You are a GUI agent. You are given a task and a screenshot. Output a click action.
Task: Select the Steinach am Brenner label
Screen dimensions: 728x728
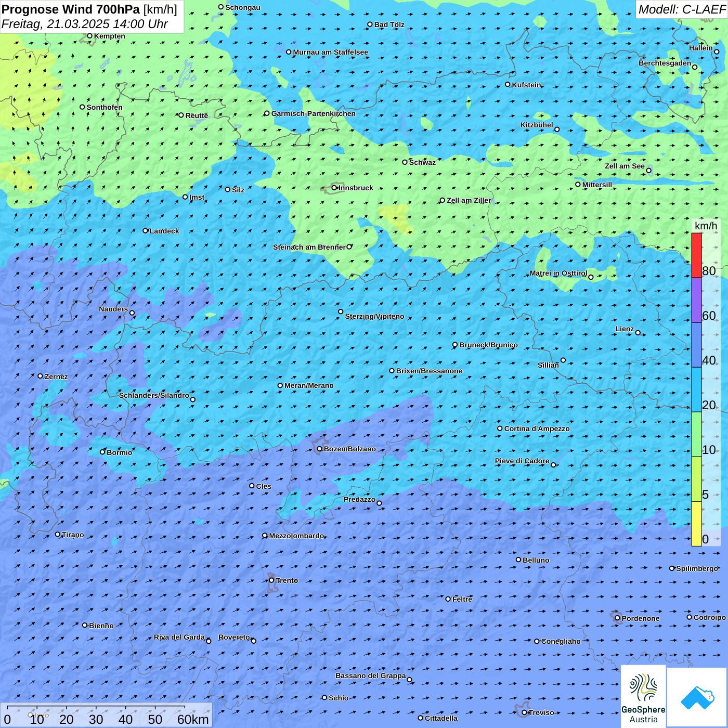coord(309,247)
